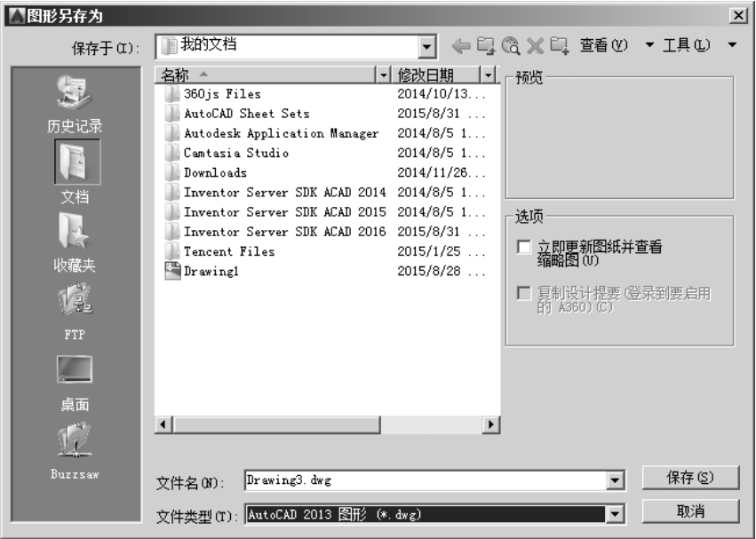756x539 pixels.
Task: Click the 保存(S) button
Action: click(690, 478)
